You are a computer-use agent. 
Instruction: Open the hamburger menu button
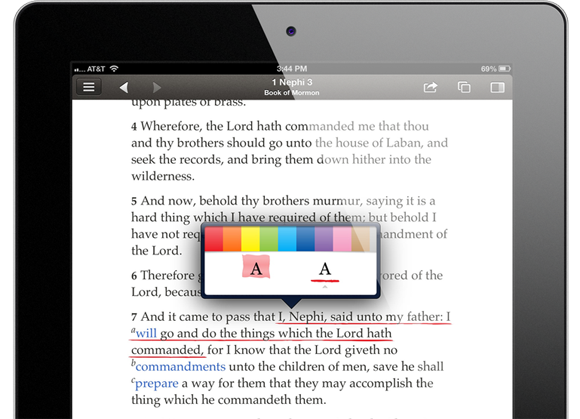click(x=89, y=87)
